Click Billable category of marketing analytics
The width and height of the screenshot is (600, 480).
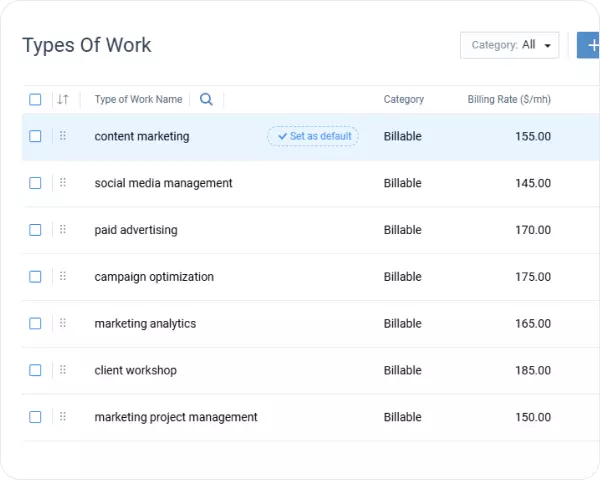pos(403,324)
